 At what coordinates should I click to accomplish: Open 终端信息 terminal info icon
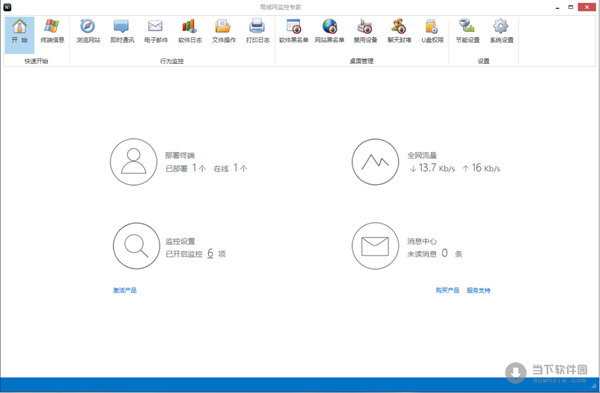pyautogui.click(x=52, y=31)
